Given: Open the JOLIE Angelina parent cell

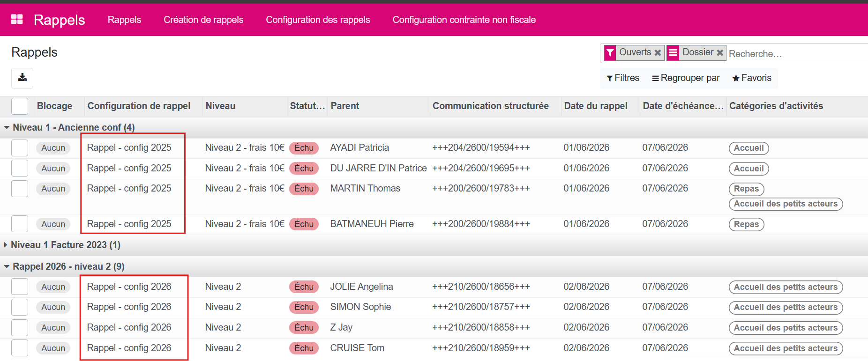Looking at the screenshot, I should [x=361, y=287].
